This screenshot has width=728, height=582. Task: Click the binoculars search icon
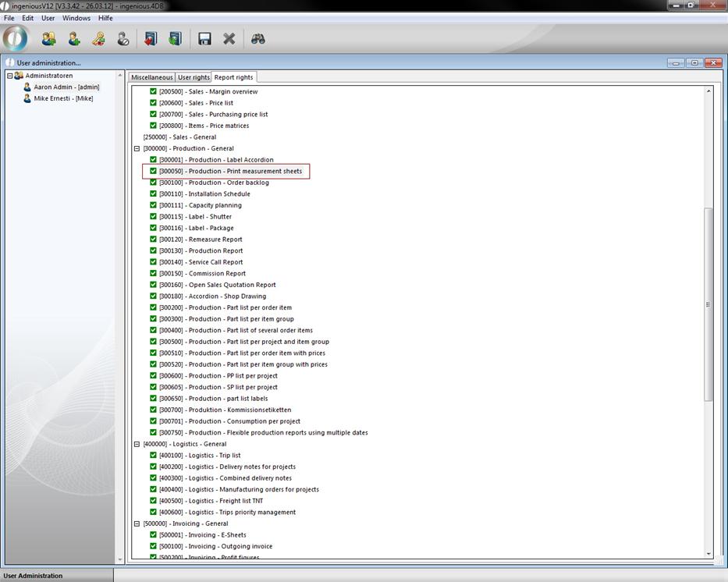[x=258, y=38]
